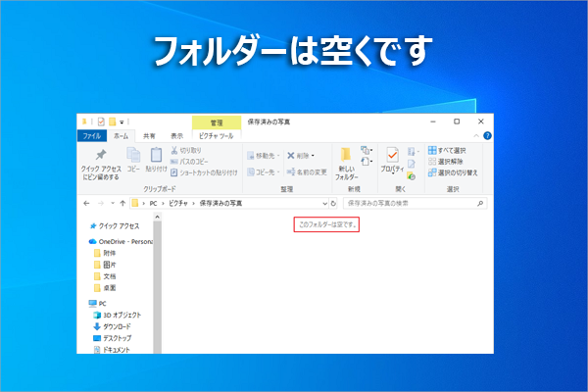Screen dimensions: 588x392
Task: Select 切り取り (Cut) scissors item
Action: click(186, 150)
